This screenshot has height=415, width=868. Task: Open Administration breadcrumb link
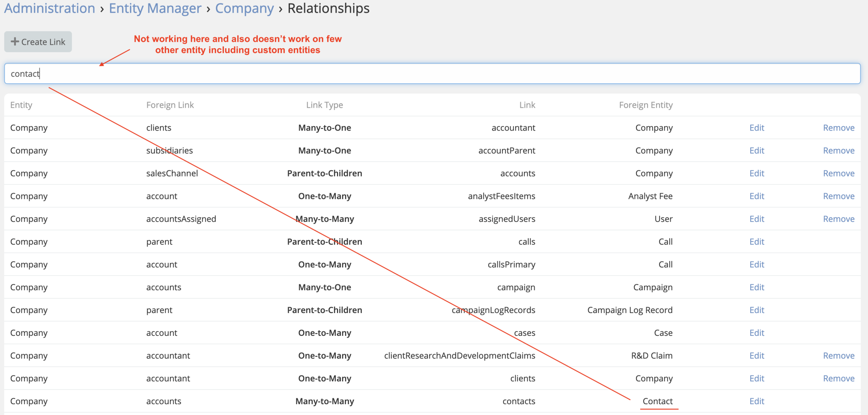click(49, 8)
